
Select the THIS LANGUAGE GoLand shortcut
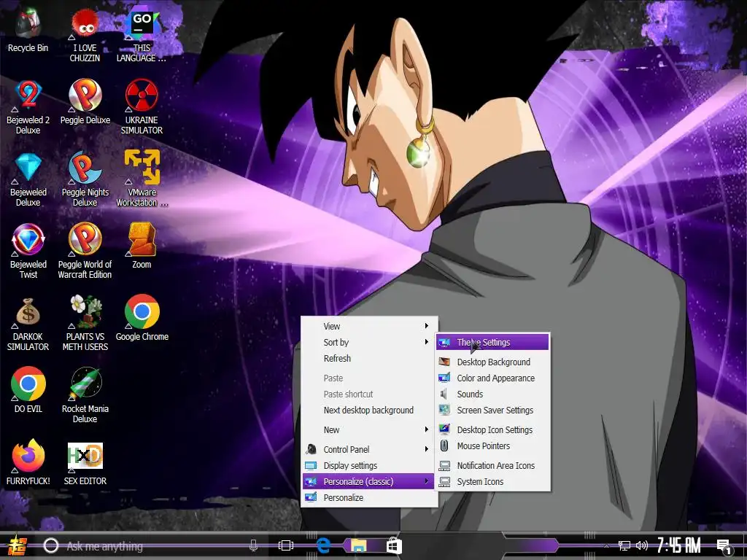click(x=142, y=36)
